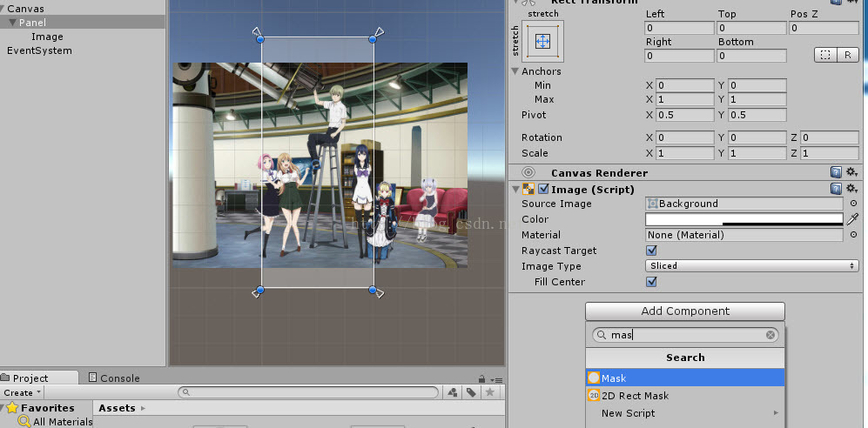The image size is (868, 428).
Task: Open Search by Type in Project
Action: [452, 392]
